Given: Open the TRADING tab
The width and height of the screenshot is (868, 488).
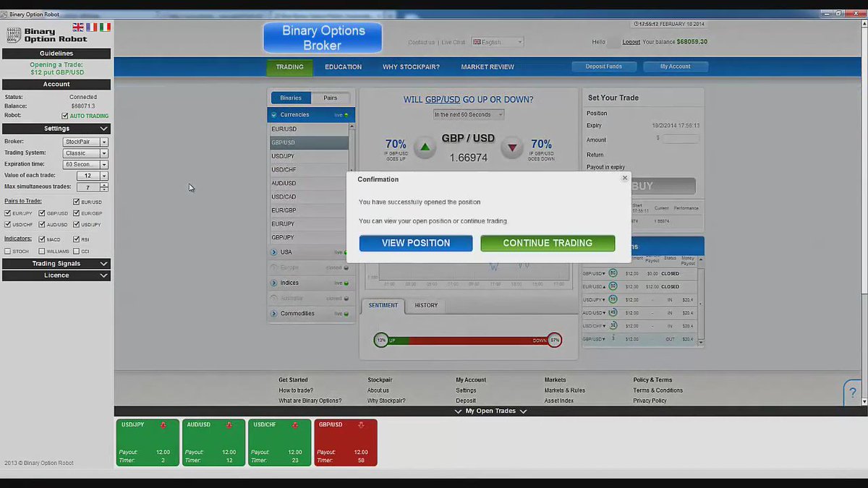Looking at the screenshot, I should [x=289, y=67].
